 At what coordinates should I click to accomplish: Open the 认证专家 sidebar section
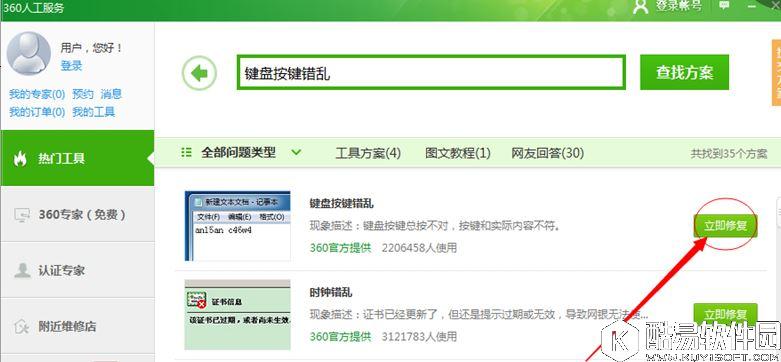[x=77, y=270]
